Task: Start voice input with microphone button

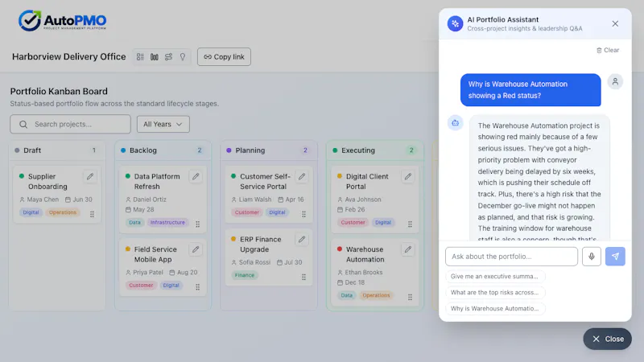Action: (592, 257)
